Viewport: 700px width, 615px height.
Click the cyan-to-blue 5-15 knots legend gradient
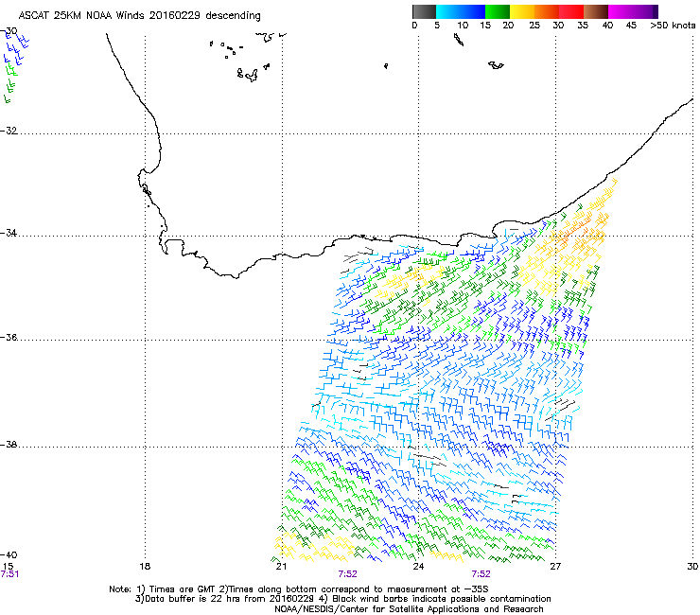coord(461,11)
